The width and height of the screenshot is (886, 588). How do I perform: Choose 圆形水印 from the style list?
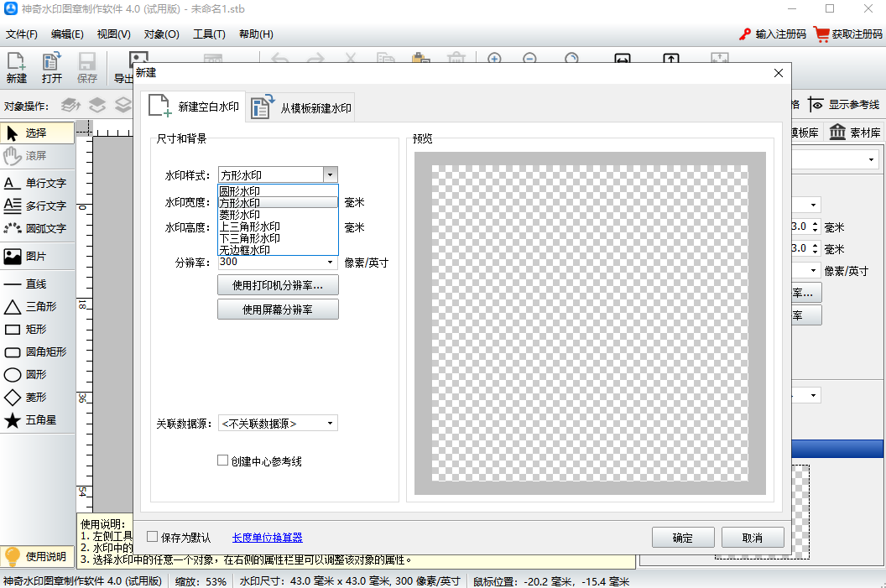point(278,191)
